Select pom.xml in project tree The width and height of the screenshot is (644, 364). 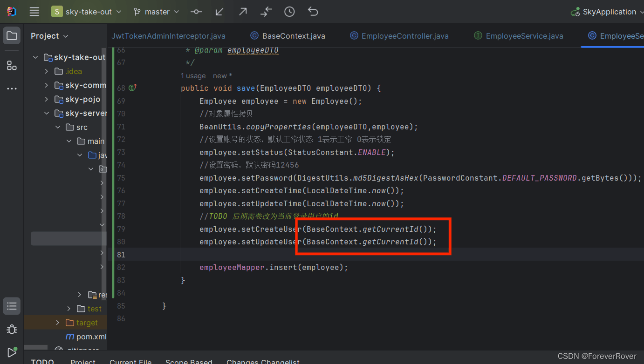point(86,337)
